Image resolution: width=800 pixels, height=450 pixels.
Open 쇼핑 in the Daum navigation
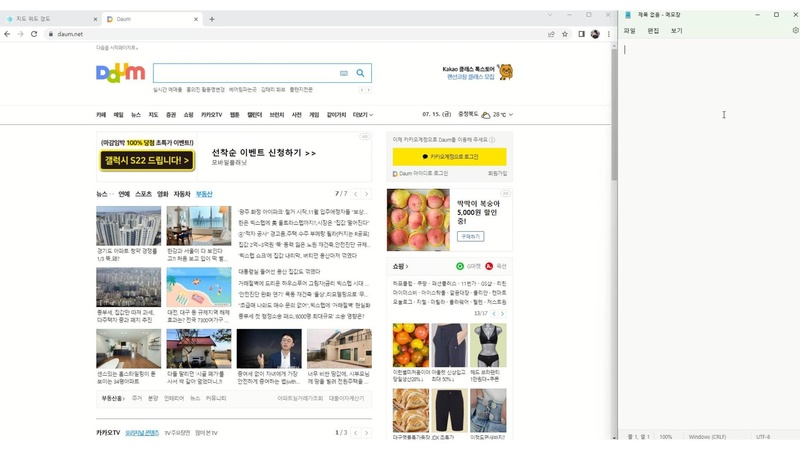[188, 115]
